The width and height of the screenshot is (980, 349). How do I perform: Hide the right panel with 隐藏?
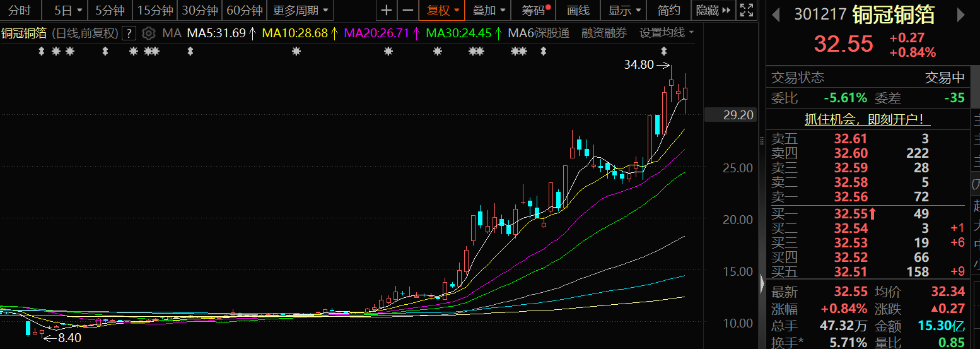pyautogui.click(x=713, y=10)
